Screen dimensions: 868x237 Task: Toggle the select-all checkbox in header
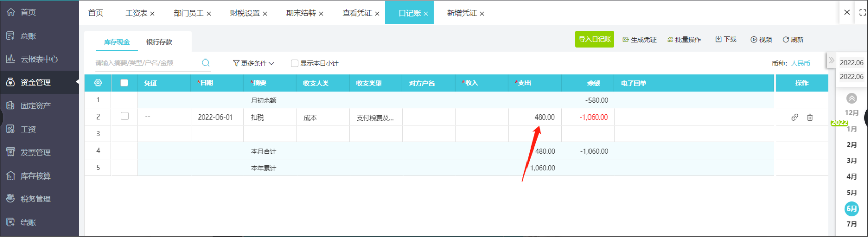tap(125, 83)
